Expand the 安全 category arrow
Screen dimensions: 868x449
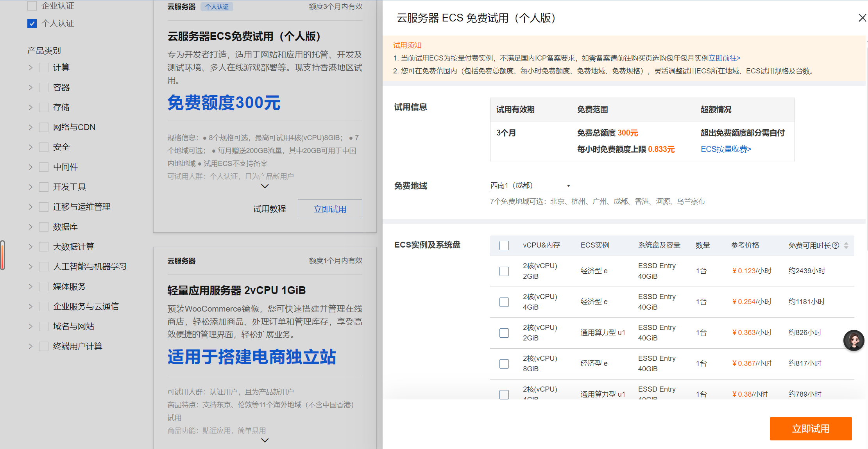click(x=30, y=147)
